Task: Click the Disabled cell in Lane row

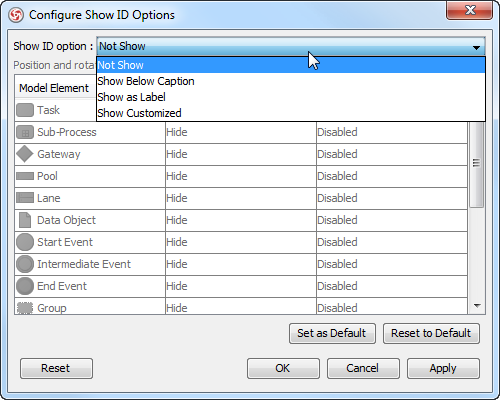Action: tap(392, 198)
